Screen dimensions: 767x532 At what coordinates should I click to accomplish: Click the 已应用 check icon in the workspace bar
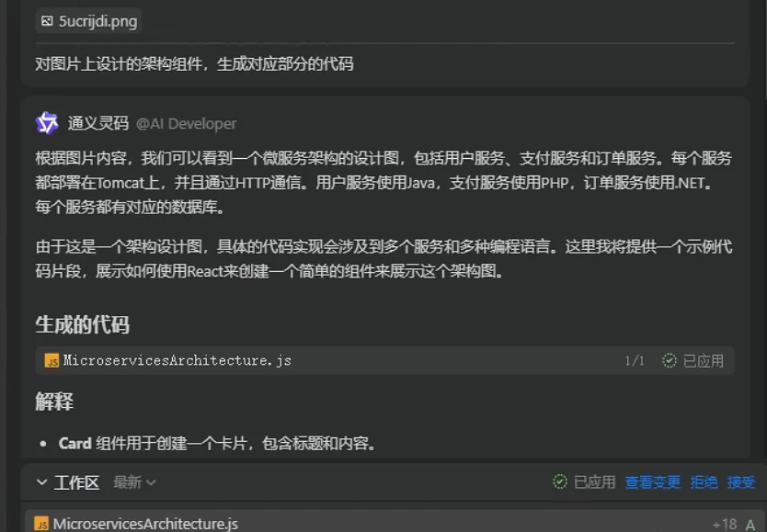pos(559,481)
